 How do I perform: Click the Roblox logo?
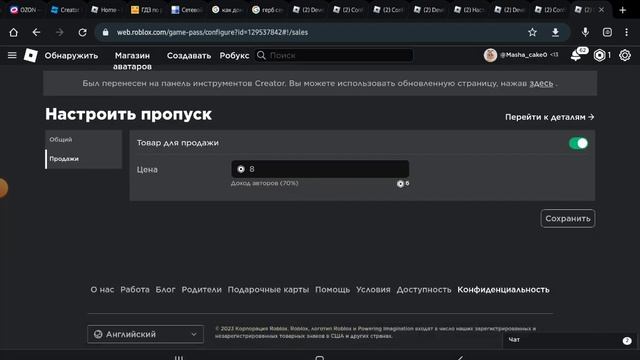click(x=31, y=55)
